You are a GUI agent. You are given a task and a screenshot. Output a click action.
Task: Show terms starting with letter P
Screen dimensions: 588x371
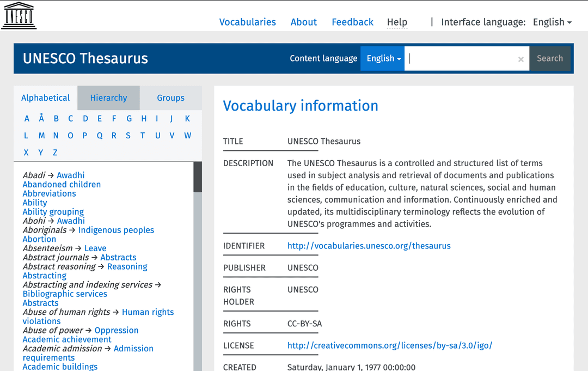click(x=85, y=136)
